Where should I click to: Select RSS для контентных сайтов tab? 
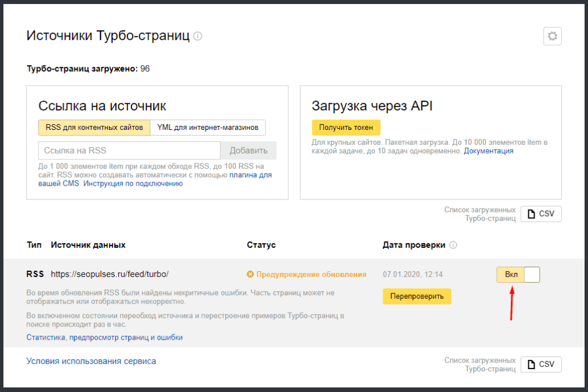[x=94, y=127]
